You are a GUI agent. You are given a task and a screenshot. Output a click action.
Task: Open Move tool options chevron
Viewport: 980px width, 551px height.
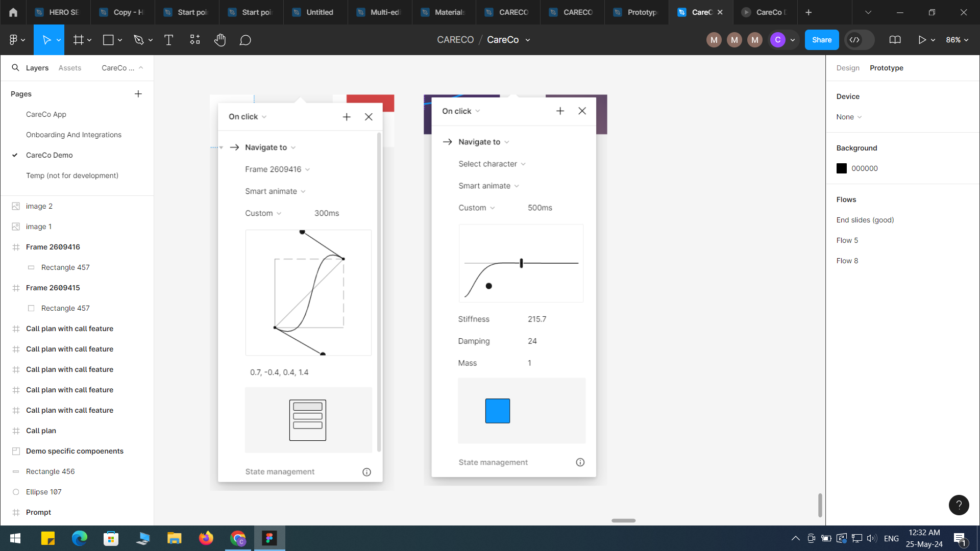coord(59,40)
